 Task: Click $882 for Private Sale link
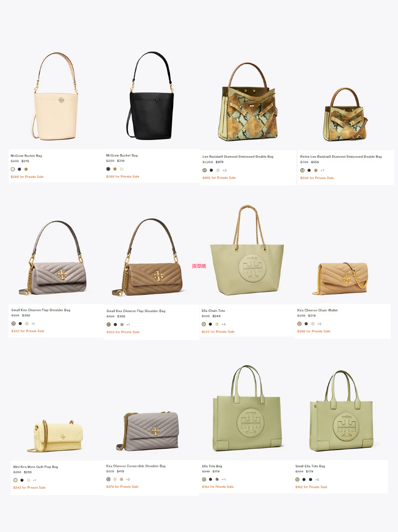pos(219,178)
